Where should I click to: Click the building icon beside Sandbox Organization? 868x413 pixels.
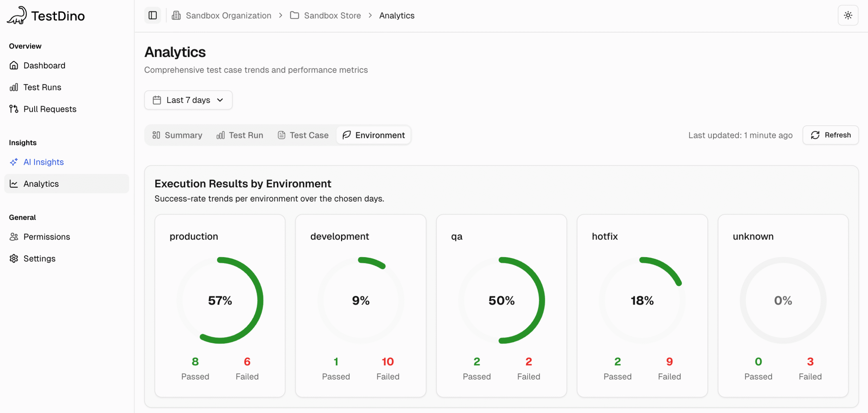pyautogui.click(x=176, y=15)
